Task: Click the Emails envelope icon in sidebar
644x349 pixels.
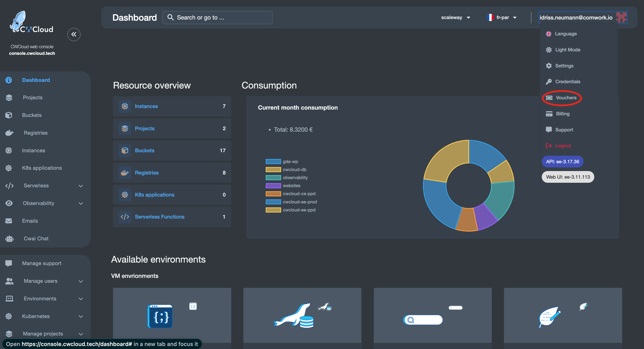Action: [9, 221]
